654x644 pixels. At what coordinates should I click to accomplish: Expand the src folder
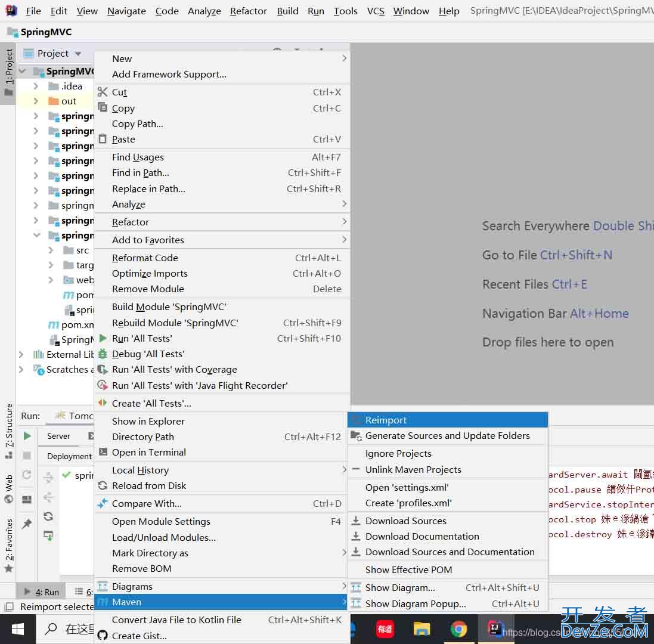coord(51,250)
